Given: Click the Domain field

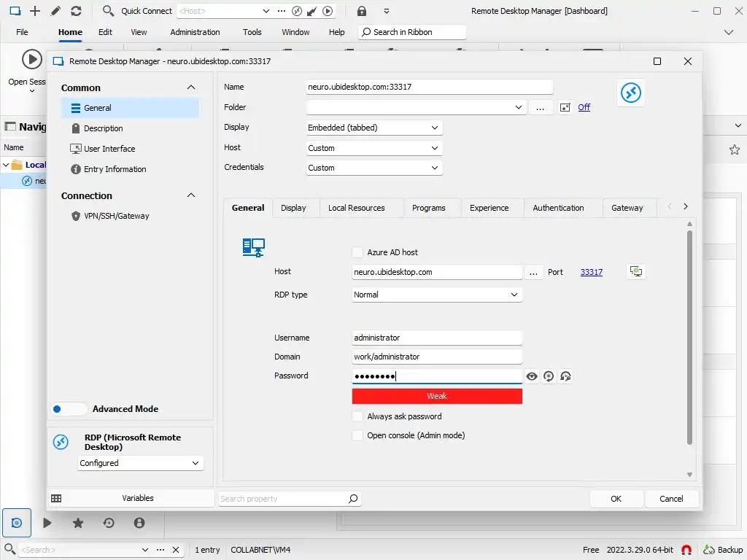Looking at the screenshot, I should (437, 357).
